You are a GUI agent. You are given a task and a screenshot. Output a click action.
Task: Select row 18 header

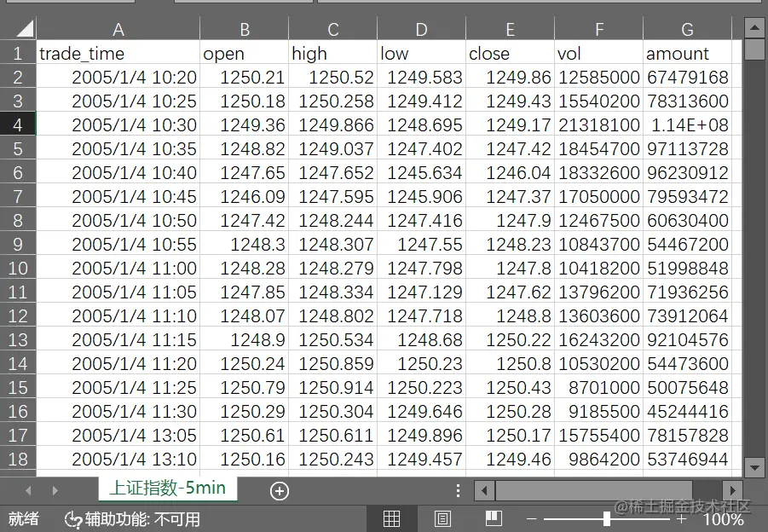(x=18, y=459)
